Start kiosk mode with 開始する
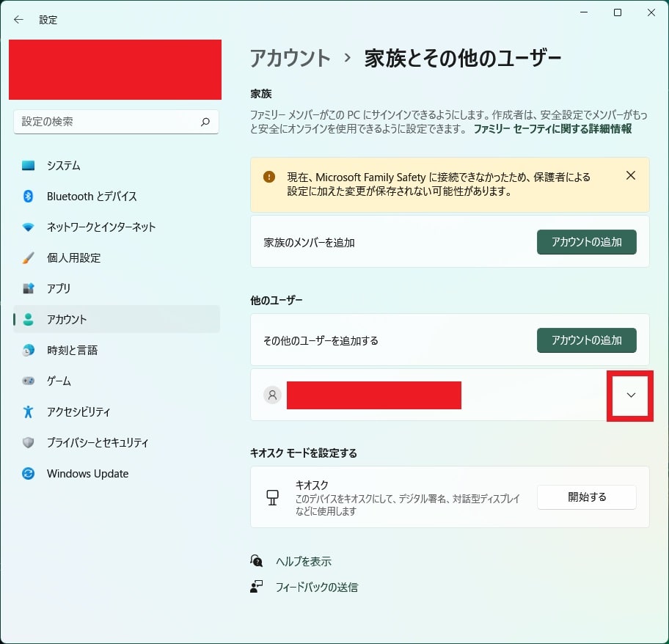Screen dimensions: 669x644 pos(586,497)
